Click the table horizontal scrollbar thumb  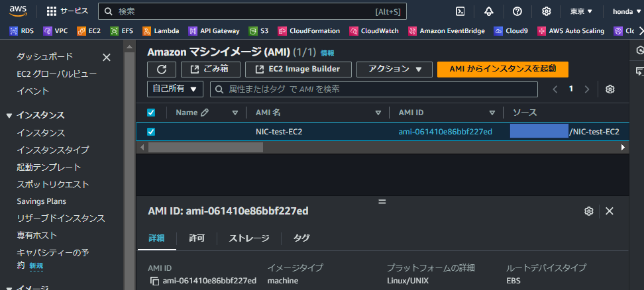click(x=205, y=147)
